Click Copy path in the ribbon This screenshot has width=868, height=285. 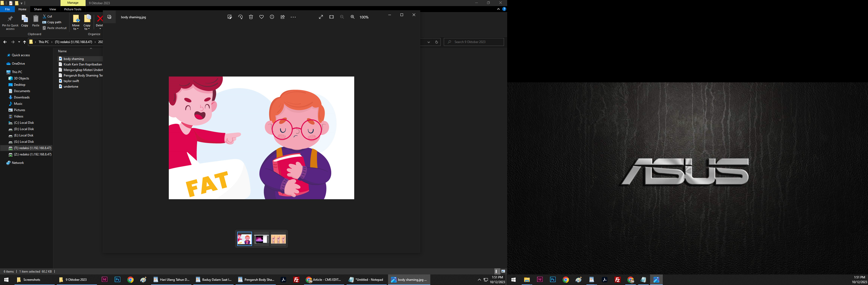click(x=52, y=22)
